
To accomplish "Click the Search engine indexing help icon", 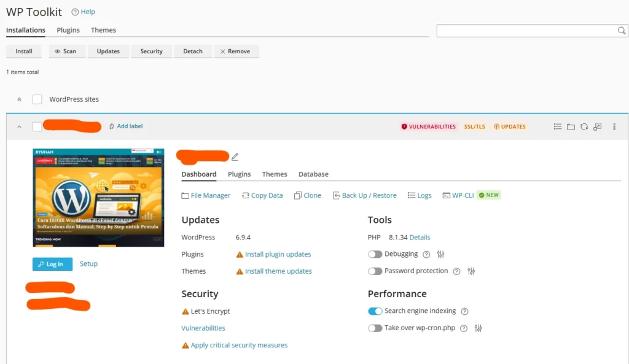I will point(464,311).
